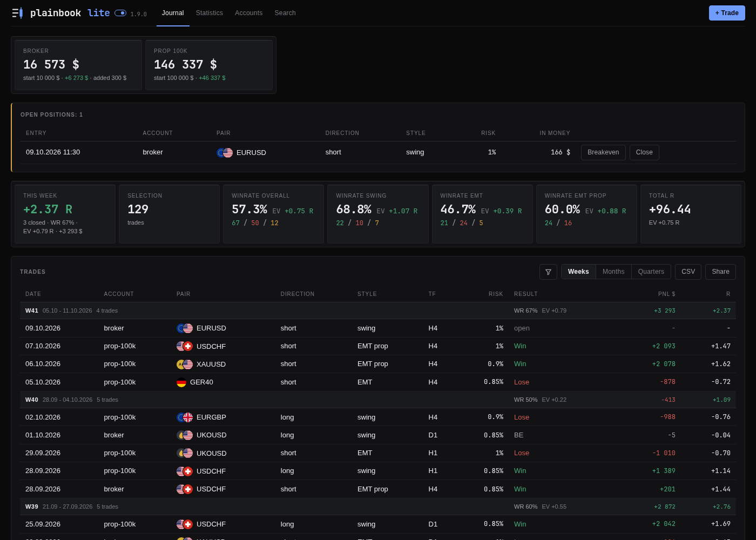The image size is (756, 540).
Task: Set EURUSD position to Breakeven
Action: [x=603, y=152]
